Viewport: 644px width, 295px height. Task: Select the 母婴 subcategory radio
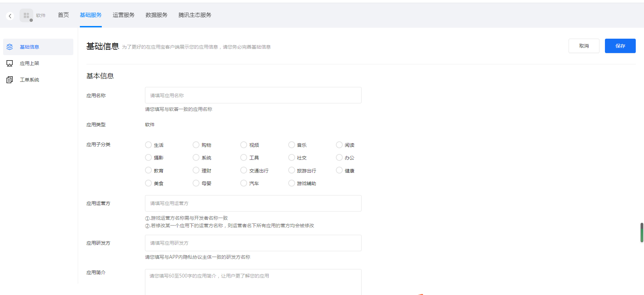coord(196,183)
